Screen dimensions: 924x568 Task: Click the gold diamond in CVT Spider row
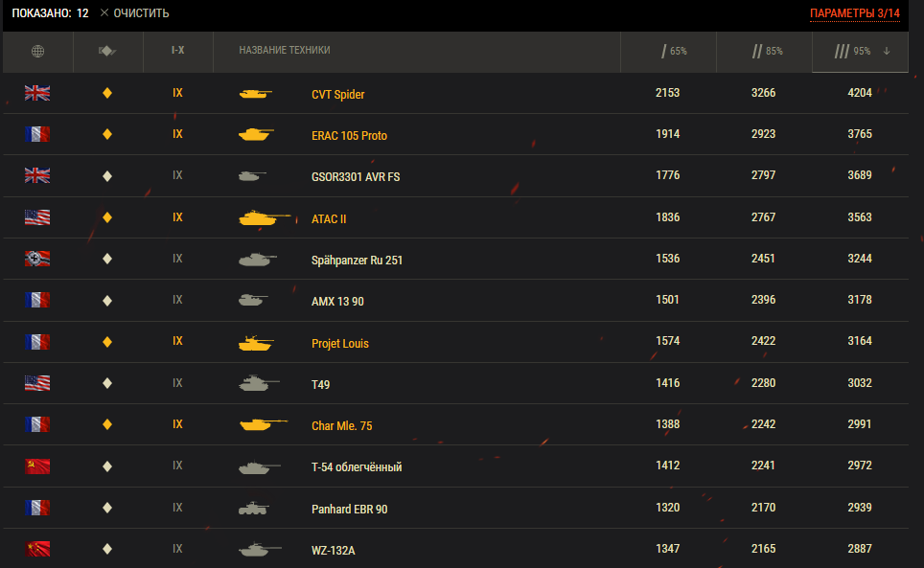click(x=107, y=93)
